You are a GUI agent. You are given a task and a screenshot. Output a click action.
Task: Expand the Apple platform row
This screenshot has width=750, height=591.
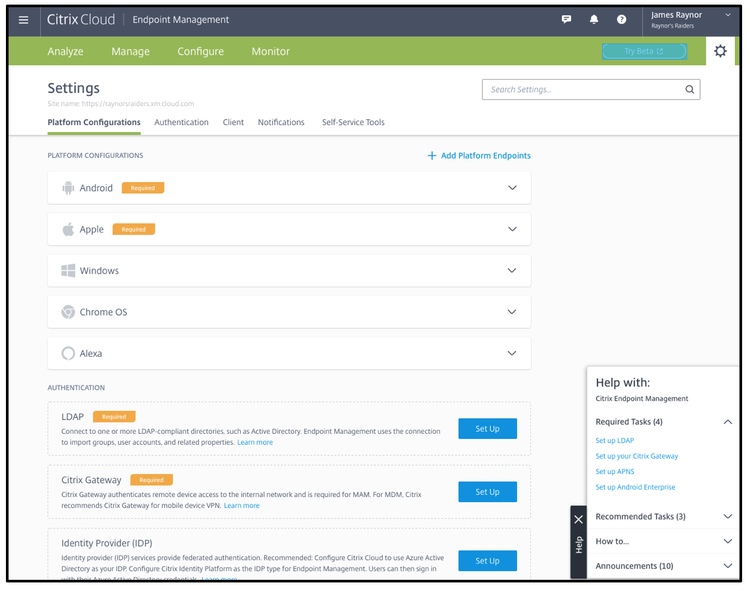point(512,229)
